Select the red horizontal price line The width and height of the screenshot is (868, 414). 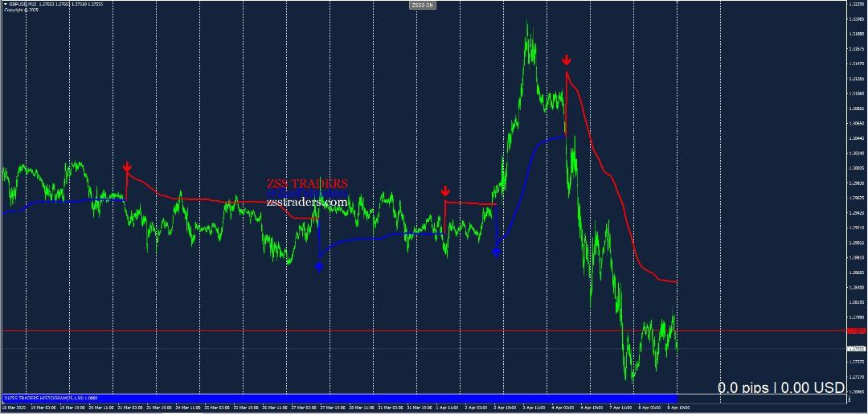424,331
